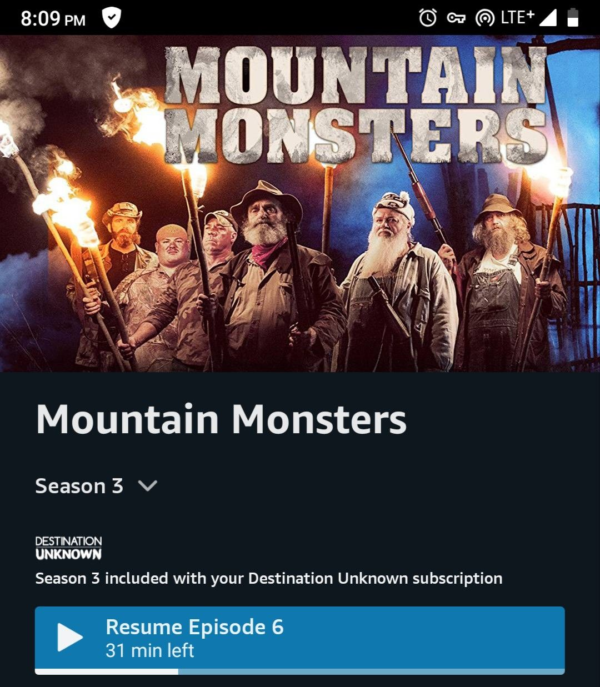Tap the shield security icon in status bar
Viewport: 600px width, 687px height.
(x=111, y=18)
